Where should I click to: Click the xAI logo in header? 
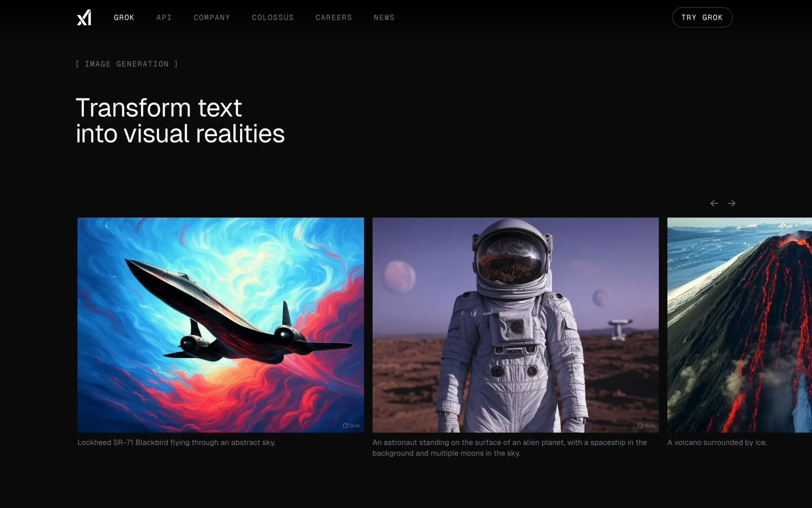click(84, 17)
